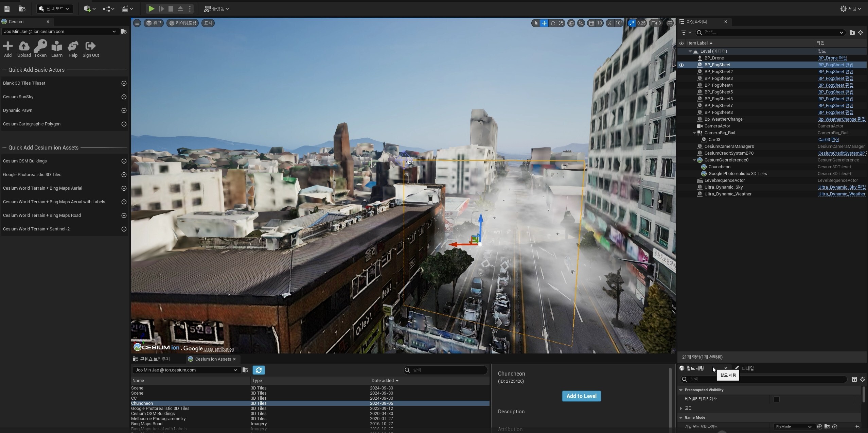Select the scale transform tool
The height and width of the screenshot is (433, 868).
pos(561,23)
